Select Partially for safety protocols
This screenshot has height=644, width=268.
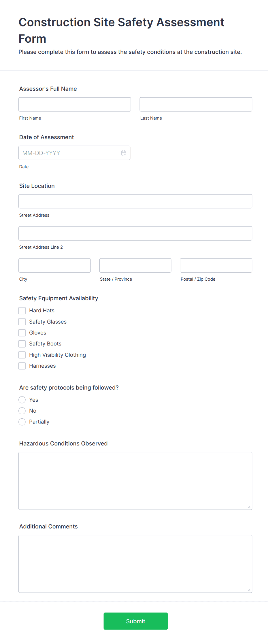[x=22, y=422]
